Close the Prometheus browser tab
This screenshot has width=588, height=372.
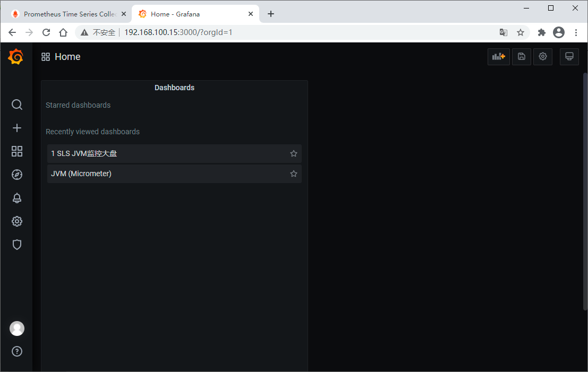[124, 14]
